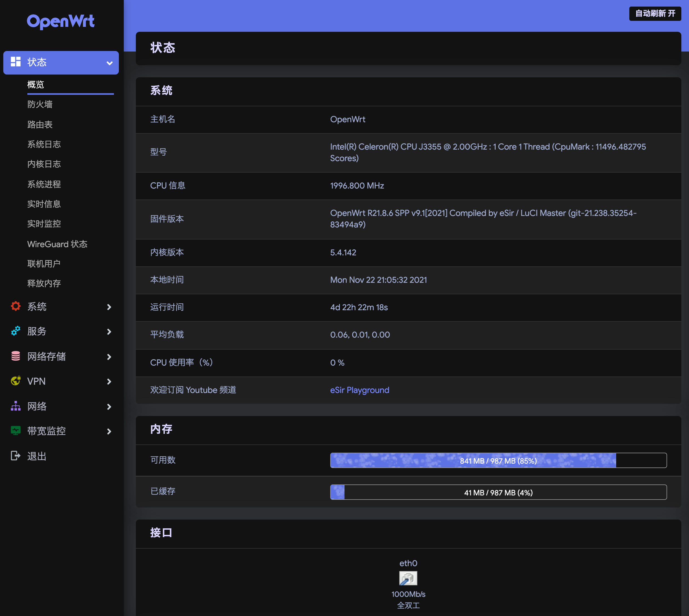Open the WireGuard 状态 page
The width and height of the screenshot is (689, 616).
(57, 244)
